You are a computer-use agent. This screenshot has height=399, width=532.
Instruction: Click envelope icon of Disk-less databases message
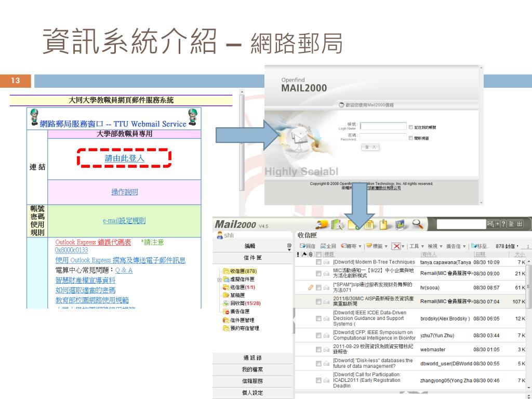coord(326,363)
